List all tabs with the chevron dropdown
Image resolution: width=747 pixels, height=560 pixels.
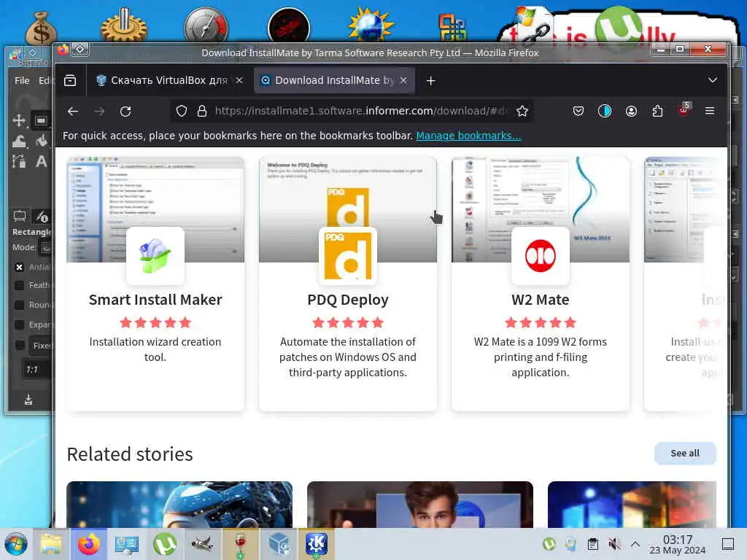(713, 80)
